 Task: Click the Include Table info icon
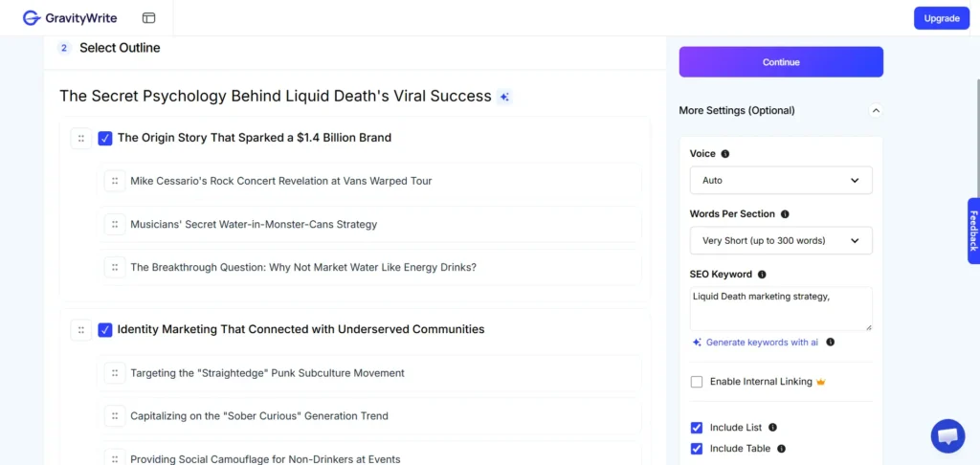click(781, 448)
